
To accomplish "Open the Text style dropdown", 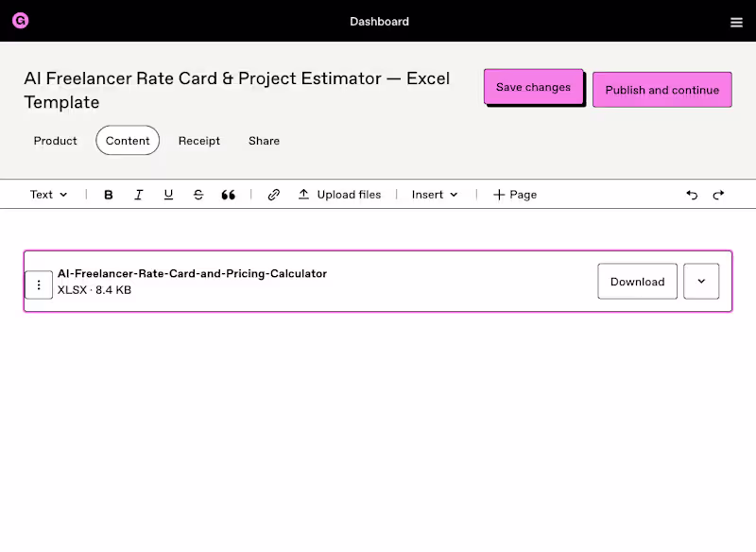I will point(48,194).
